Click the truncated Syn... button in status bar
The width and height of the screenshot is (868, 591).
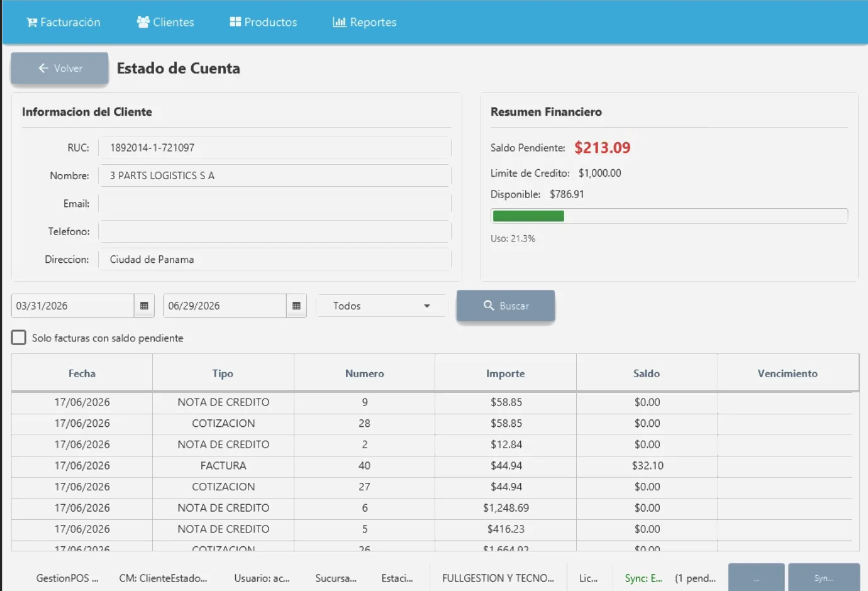pos(824,578)
